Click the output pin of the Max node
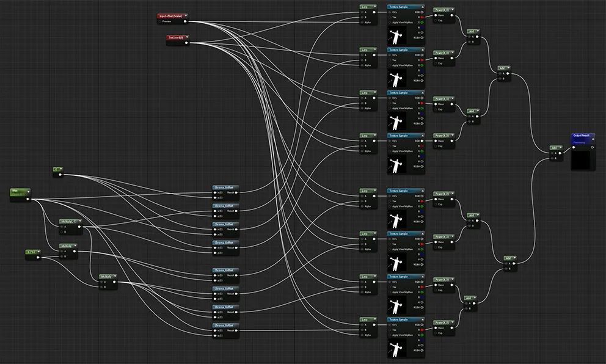Viewport: 606px width, 364px height. (27, 199)
